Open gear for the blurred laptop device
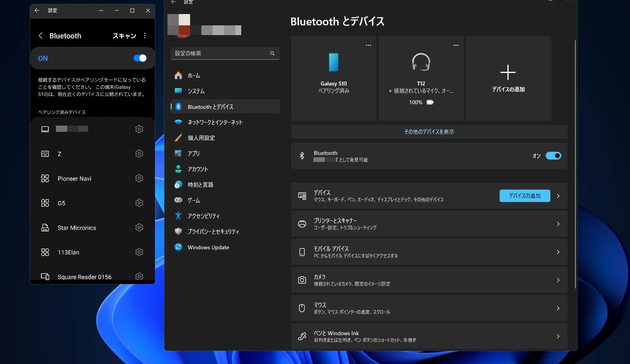 [139, 129]
